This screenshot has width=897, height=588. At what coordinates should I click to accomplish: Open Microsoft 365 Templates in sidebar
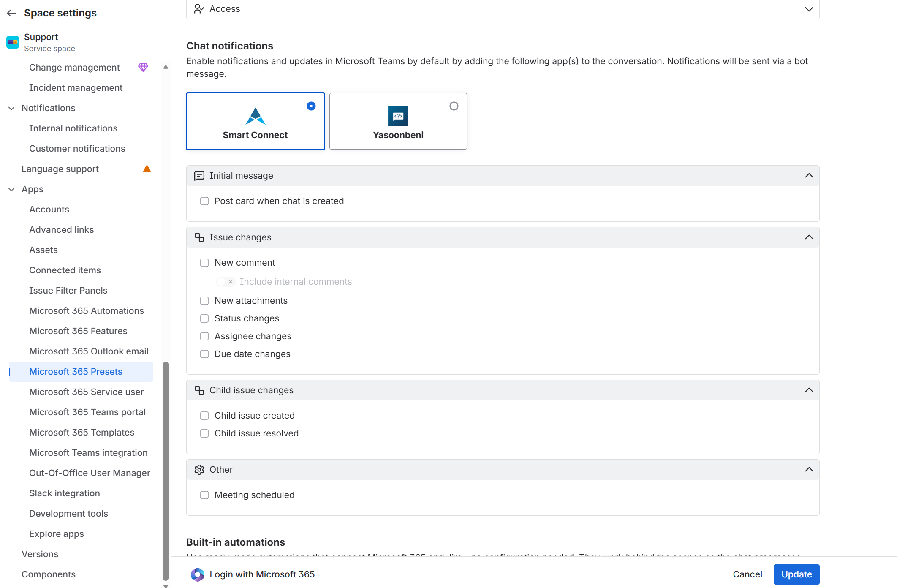click(x=82, y=433)
